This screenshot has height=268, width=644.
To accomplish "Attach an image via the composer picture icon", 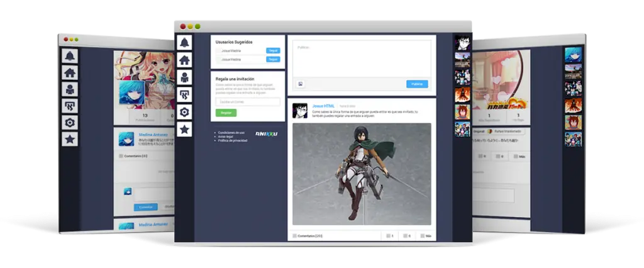I will click(x=300, y=84).
